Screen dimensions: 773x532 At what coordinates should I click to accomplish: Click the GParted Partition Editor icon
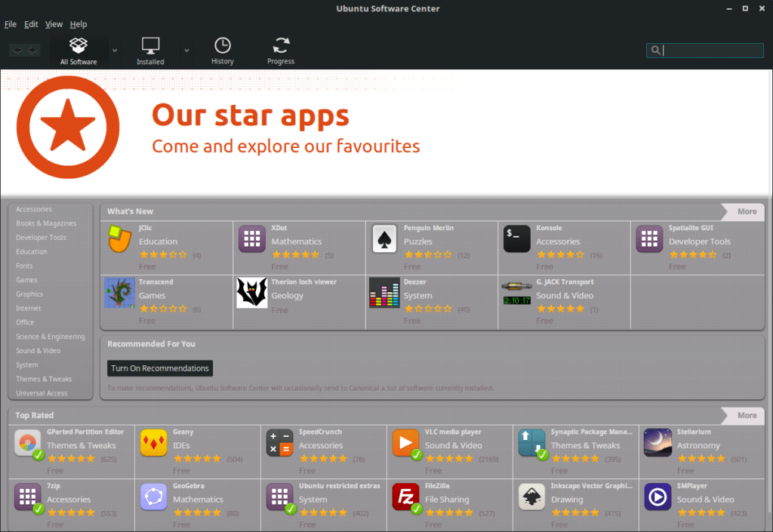[29, 444]
